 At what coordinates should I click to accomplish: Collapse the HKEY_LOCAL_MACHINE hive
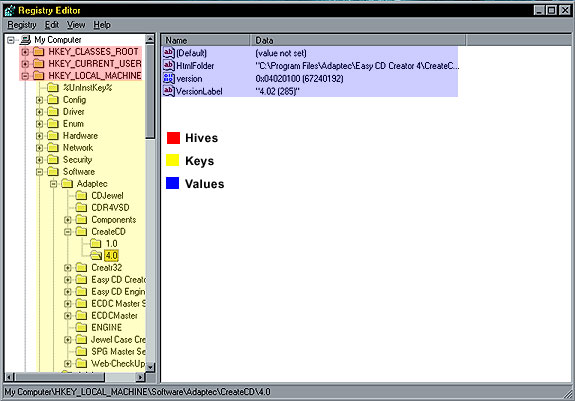(25, 76)
